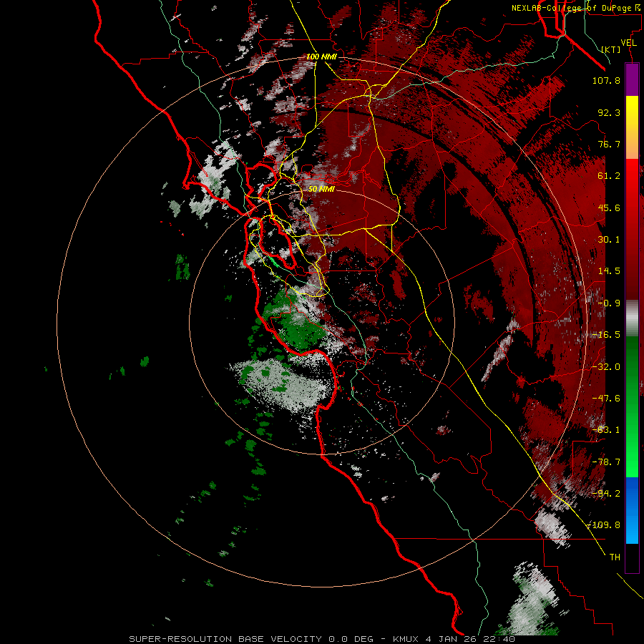The height and width of the screenshot is (644, 644).
Task: Click the -47.6 value on velocity scale
Action: (x=606, y=399)
